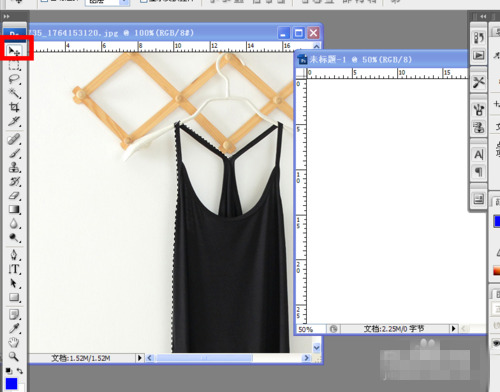500x392 pixels.
Task: Click the blue foreground color swatch
Action: pos(11,384)
